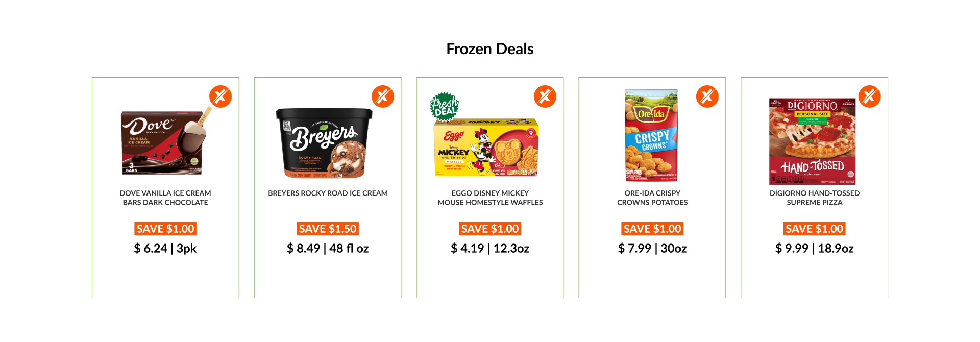Click the orange round icon on DiGiorno card
This screenshot has height=342, width=980.
pyautogui.click(x=870, y=96)
